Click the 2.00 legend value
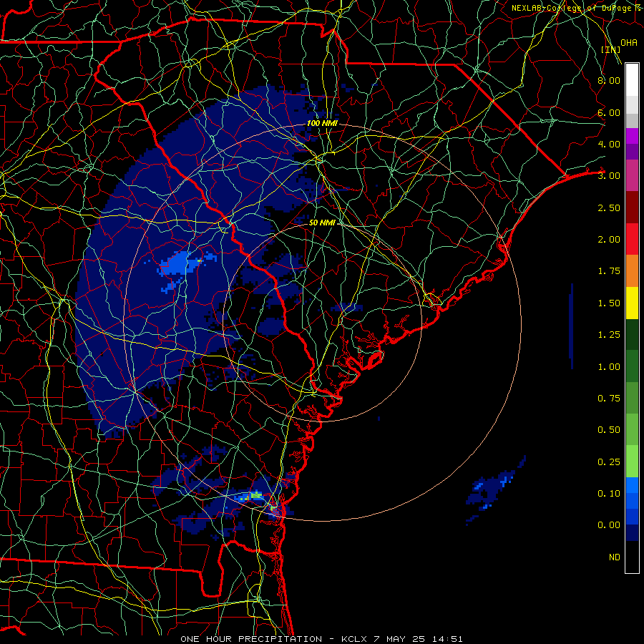Image resolution: width=644 pixels, height=644 pixels. coord(609,240)
